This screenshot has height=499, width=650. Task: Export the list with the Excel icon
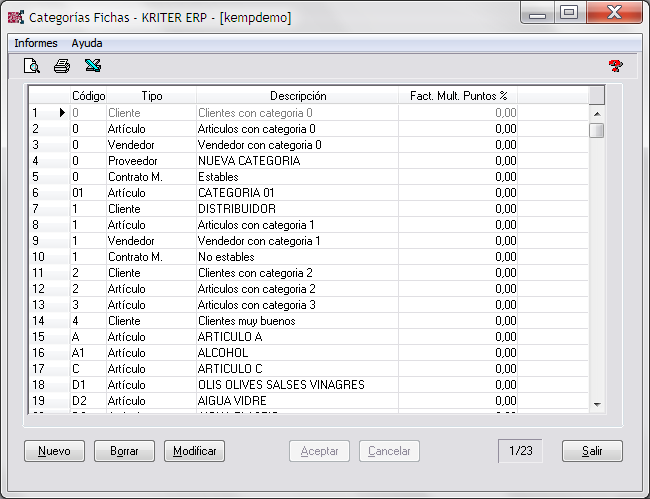[92, 67]
